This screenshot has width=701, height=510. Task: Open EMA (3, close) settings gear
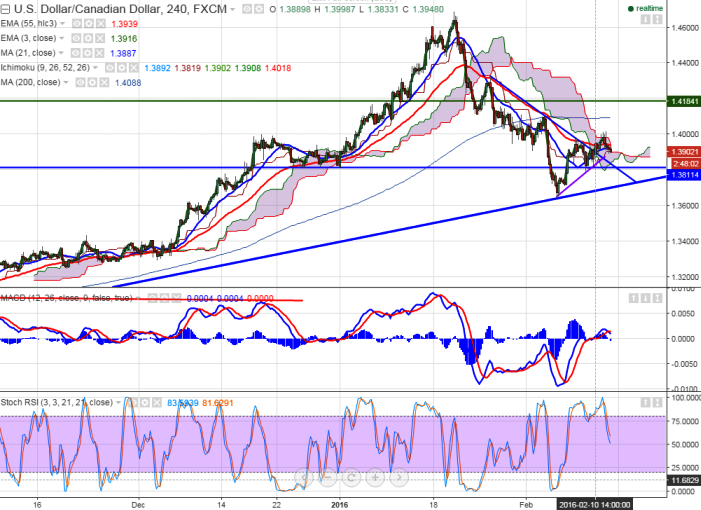point(88,38)
